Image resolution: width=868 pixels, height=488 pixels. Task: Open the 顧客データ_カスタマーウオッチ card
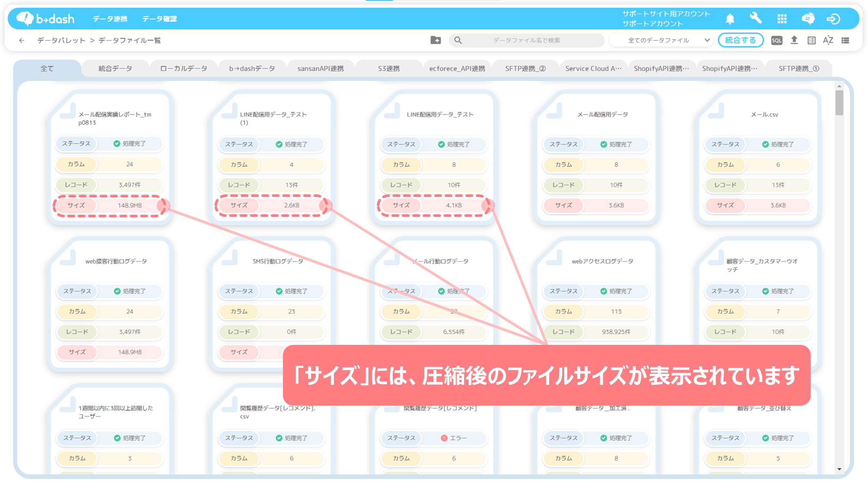[x=758, y=305]
